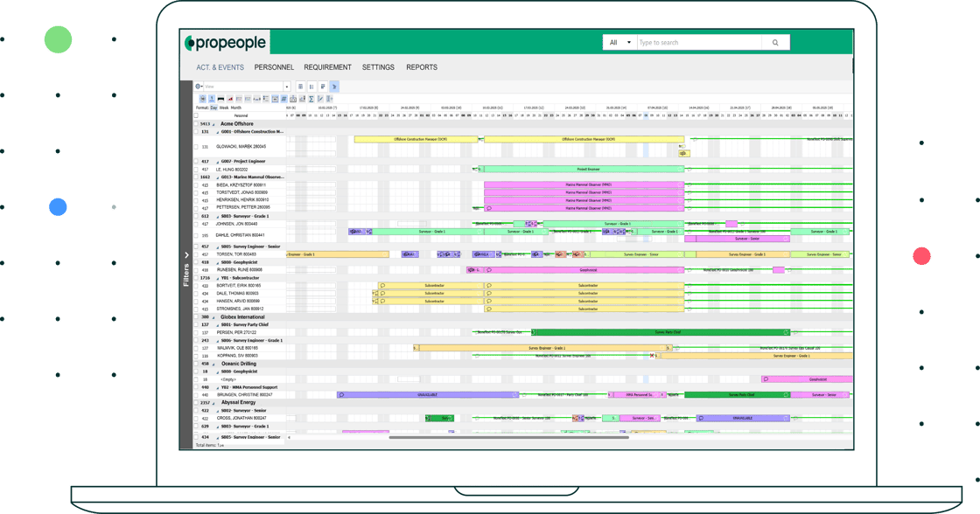Open the View settings gear icon
980x514 pixels.
[197, 86]
